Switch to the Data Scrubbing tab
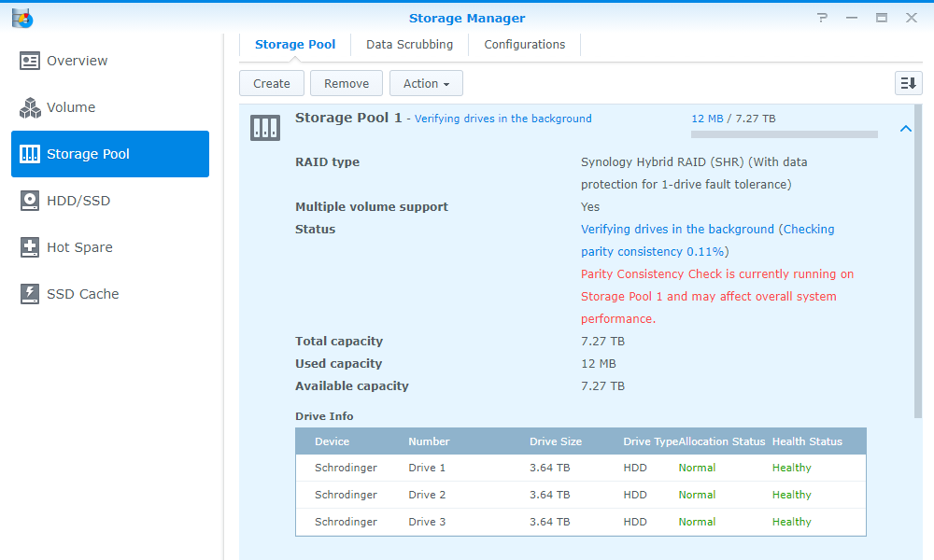 pyautogui.click(x=409, y=45)
